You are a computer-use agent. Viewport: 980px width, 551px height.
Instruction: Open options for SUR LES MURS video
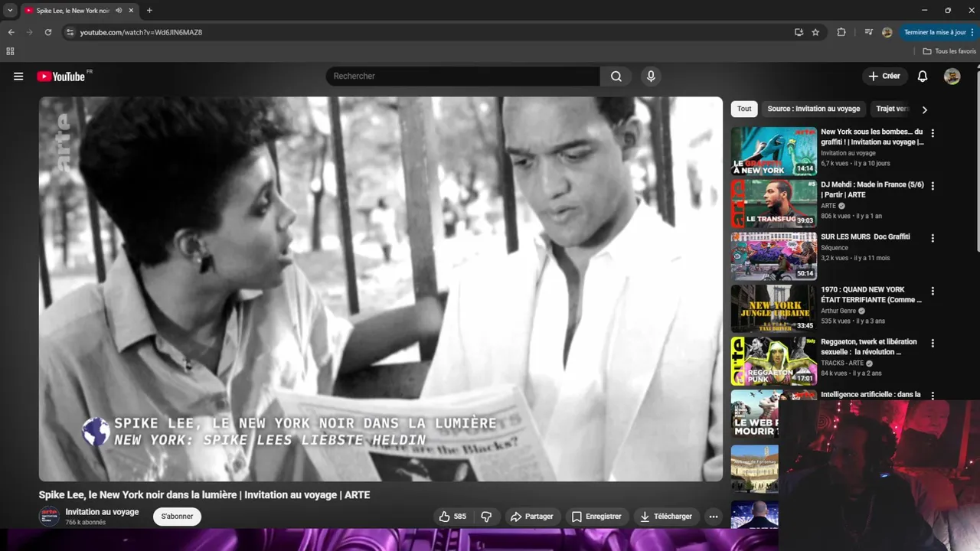point(933,238)
